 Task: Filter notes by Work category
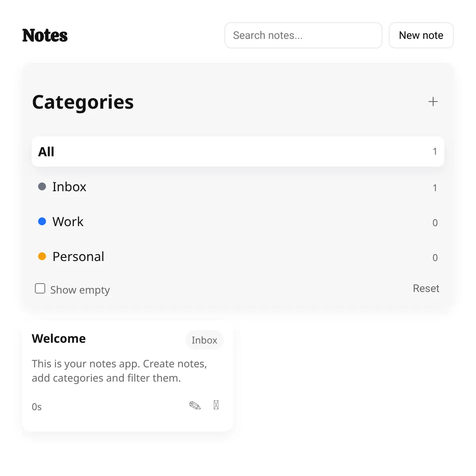click(238, 222)
